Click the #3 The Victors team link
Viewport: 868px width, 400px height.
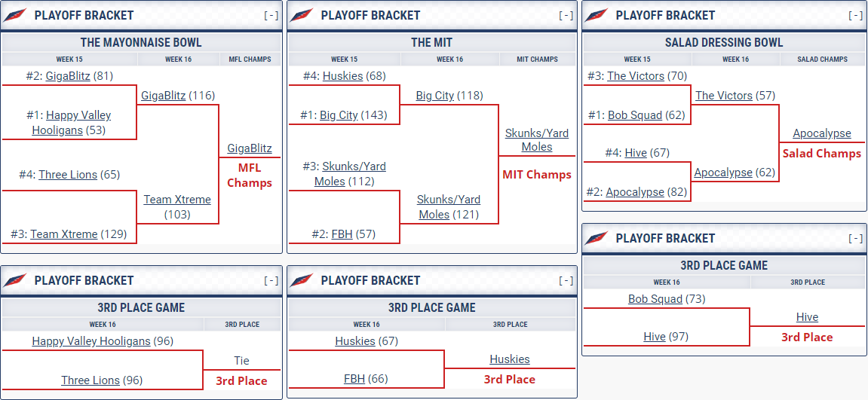(x=636, y=76)
